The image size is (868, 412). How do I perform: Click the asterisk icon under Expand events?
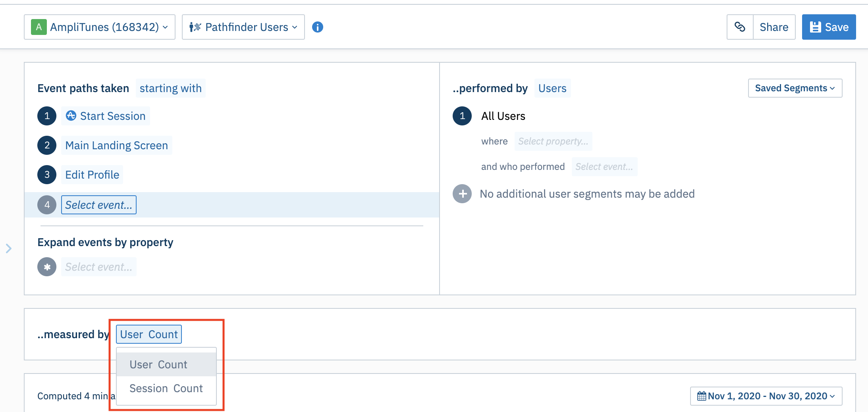click(47, 267)
